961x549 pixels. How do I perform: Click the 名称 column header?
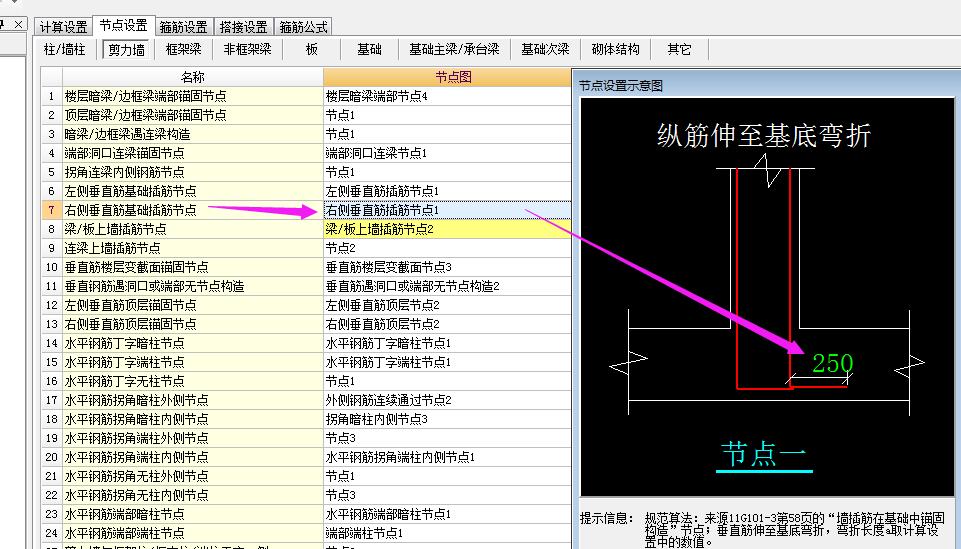click(x=192, y=77)
